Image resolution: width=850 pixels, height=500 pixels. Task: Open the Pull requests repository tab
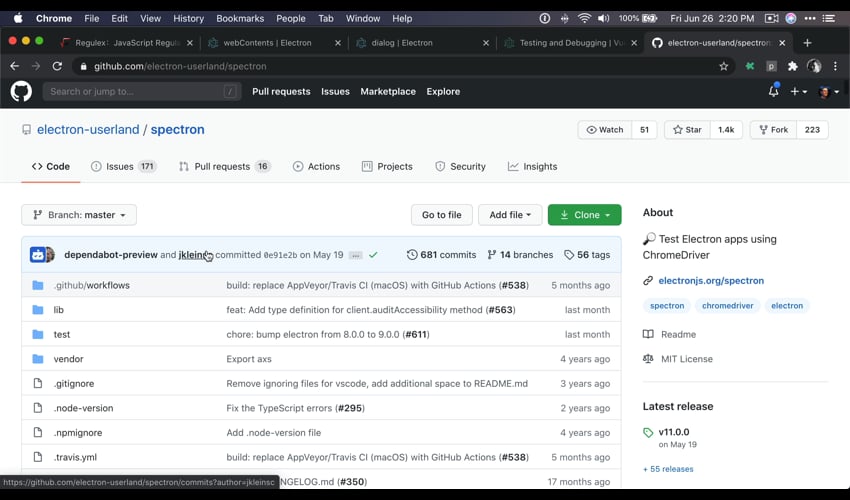(224, 166)
